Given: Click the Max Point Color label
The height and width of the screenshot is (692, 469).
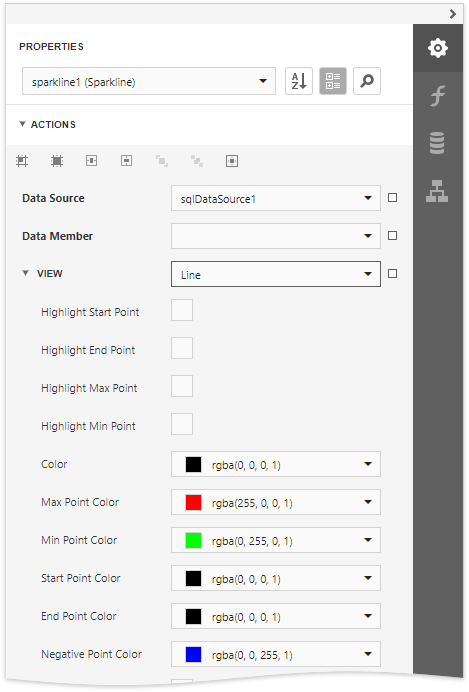Looking at the screenshot, I should 80,502.
